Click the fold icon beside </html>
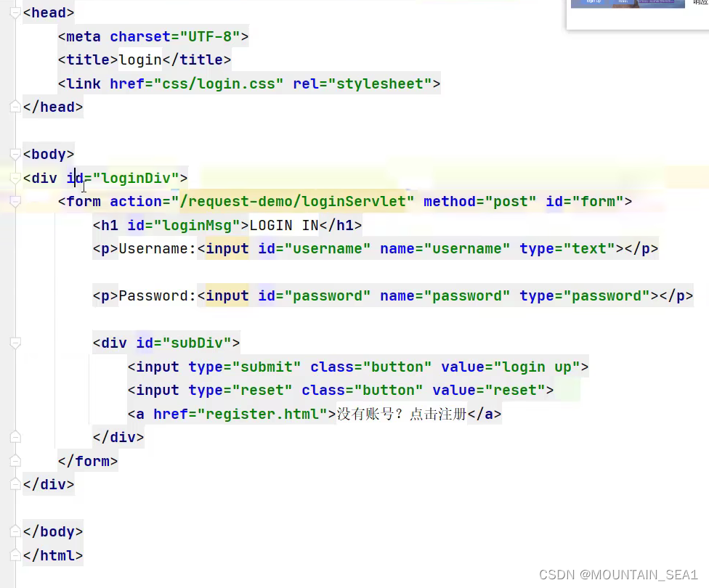This screenshot has width=709, height=588. pyautogui.click(x=15, y=555)
